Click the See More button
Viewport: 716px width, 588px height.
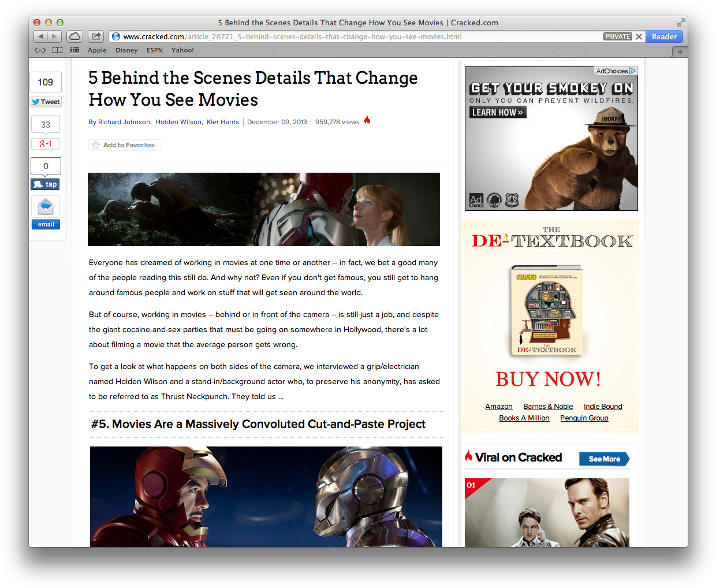(605, 459)
